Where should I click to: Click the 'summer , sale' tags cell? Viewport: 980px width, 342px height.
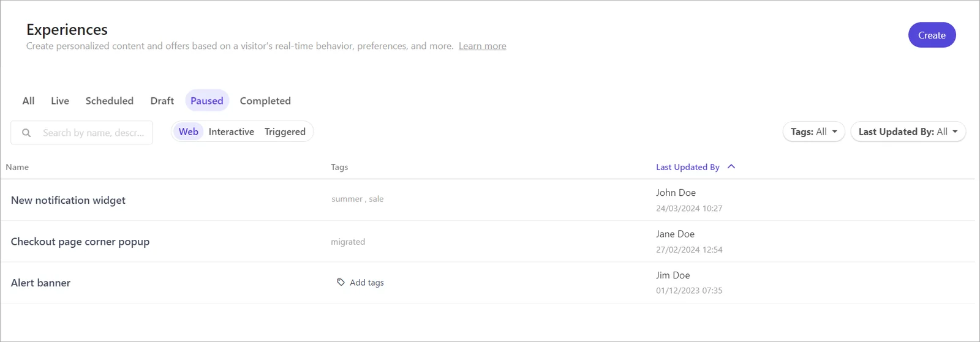(358, 199)
